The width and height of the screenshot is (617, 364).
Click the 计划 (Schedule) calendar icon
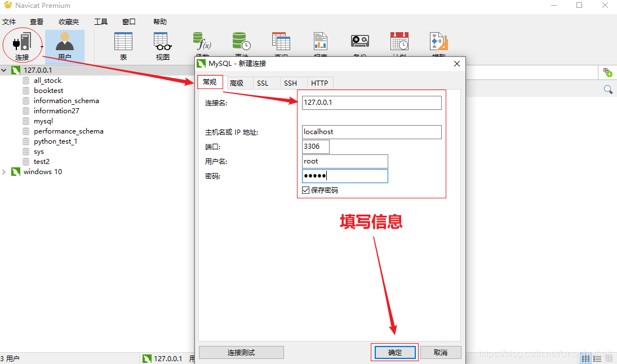[x=400, y=41]
